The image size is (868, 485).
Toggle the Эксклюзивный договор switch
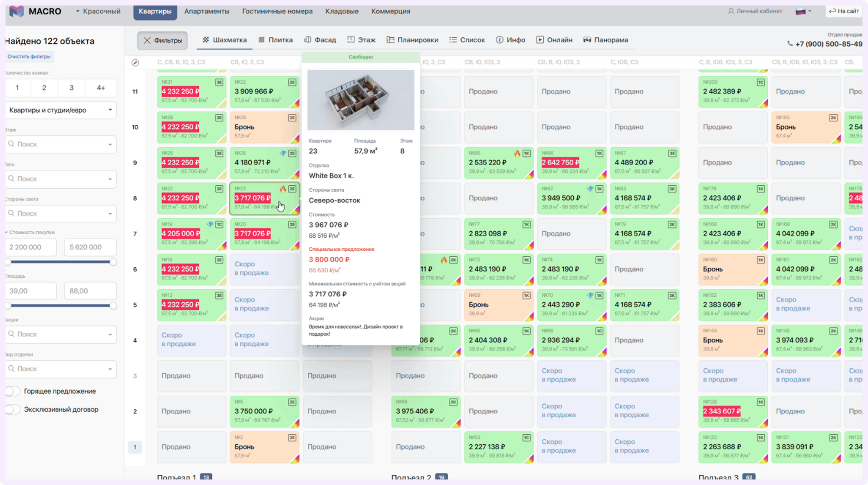click(13, 410)
